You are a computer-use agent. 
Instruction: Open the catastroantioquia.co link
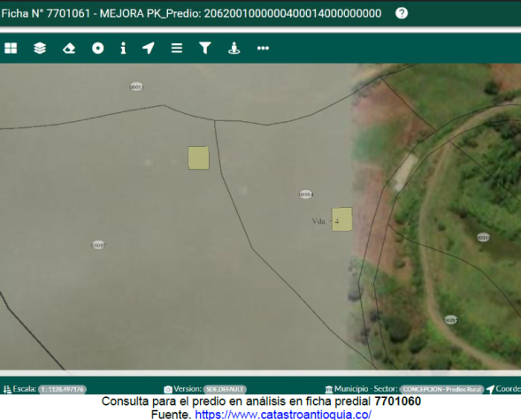coord(283,415)
